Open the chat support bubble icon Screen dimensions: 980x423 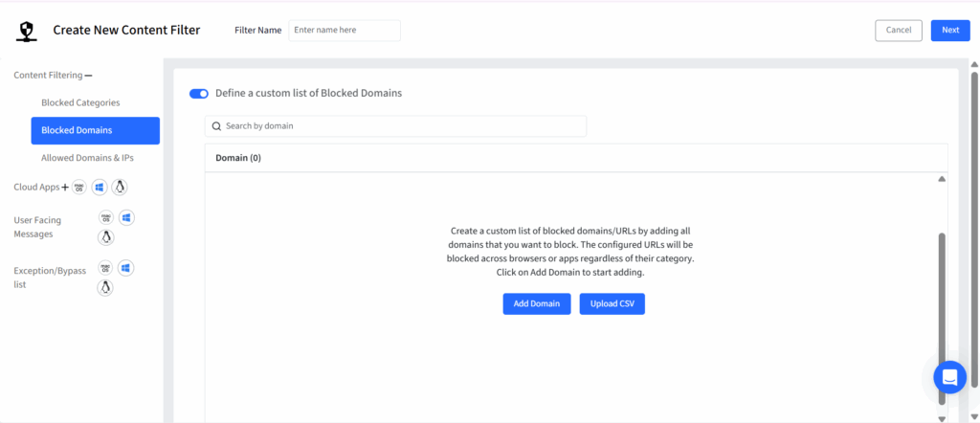click(949, 377)
